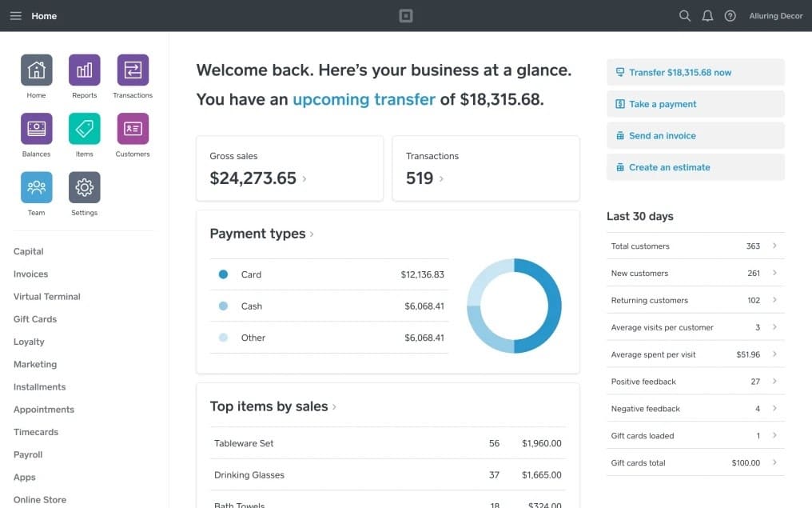
Task: Open the hamburger navigation menu
Action: [15, 15]
